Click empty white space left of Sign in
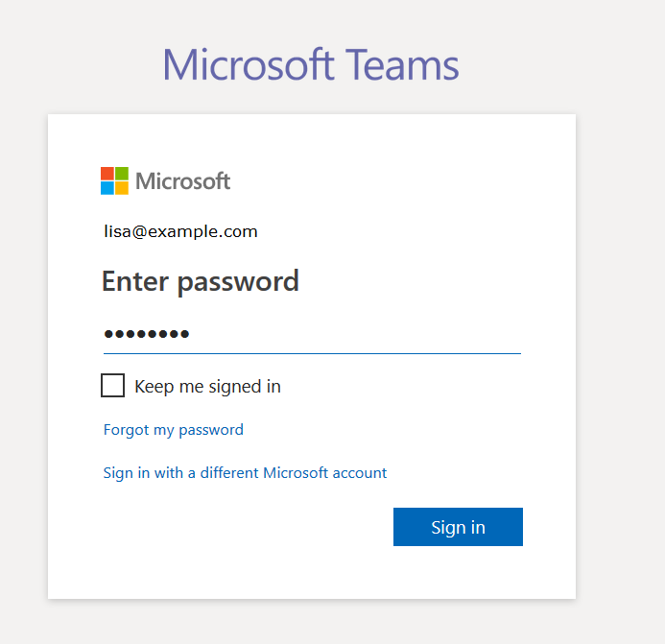This screenshot has width=665, height=644. coord(246,527)
